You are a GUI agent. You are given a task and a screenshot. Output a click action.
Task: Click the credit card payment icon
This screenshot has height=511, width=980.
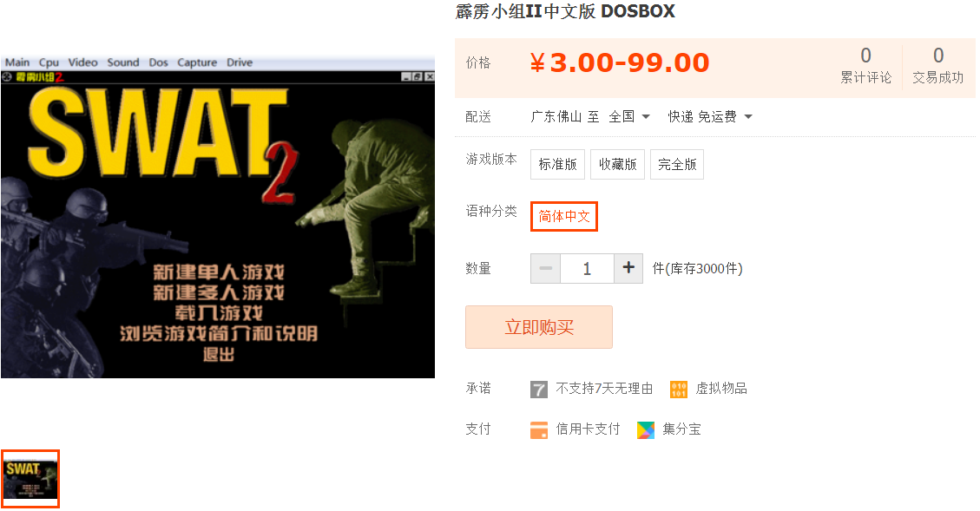click(x=539, y=429)
